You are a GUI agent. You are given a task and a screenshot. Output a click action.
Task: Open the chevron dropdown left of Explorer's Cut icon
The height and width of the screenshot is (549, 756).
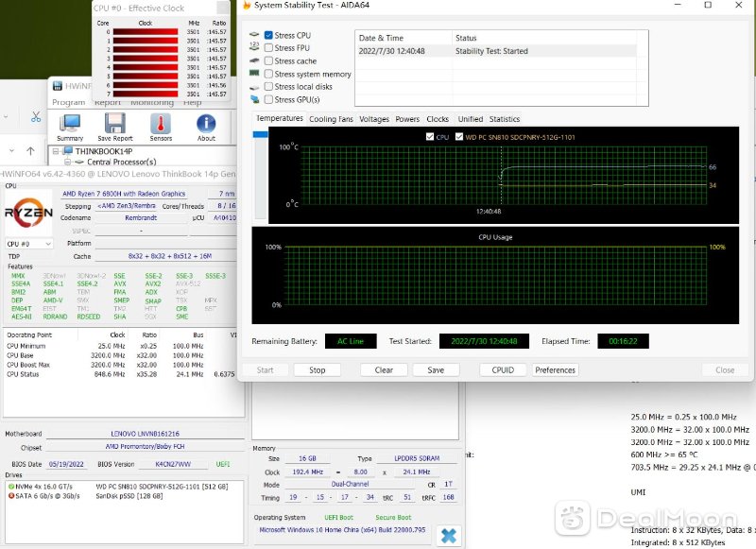pos(6,116)
